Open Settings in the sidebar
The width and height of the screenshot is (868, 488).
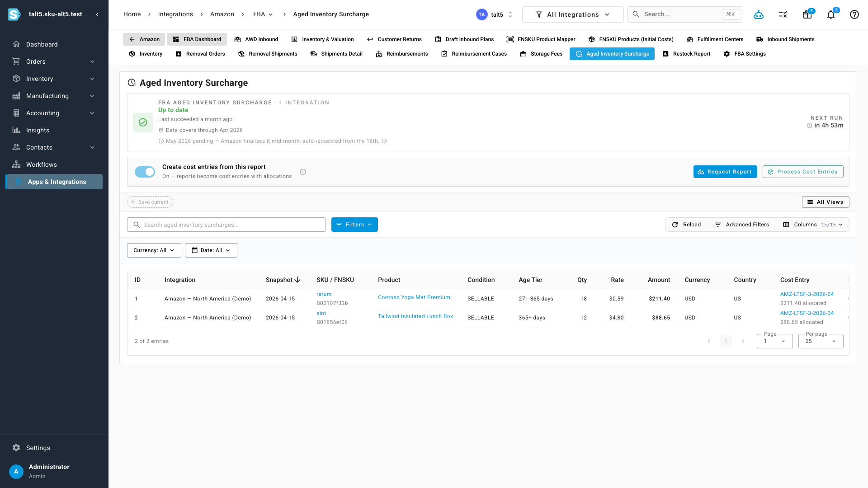(x=54, y=448)
